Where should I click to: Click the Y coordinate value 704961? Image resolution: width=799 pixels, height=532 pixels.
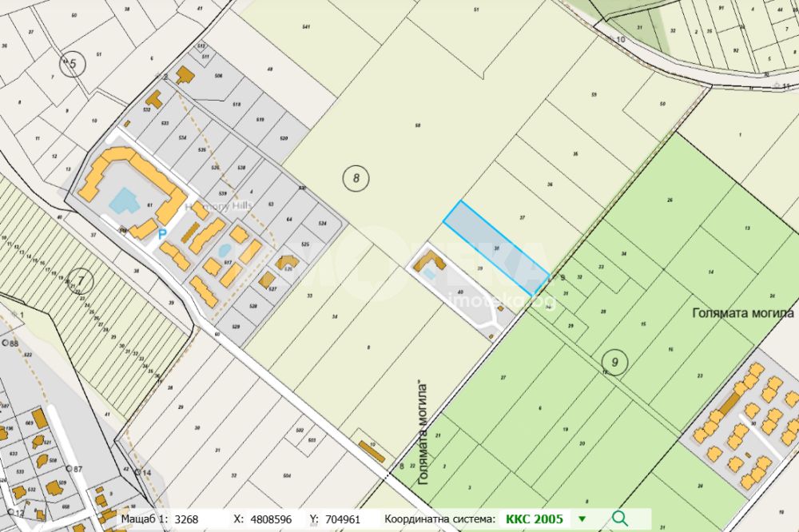341,519
